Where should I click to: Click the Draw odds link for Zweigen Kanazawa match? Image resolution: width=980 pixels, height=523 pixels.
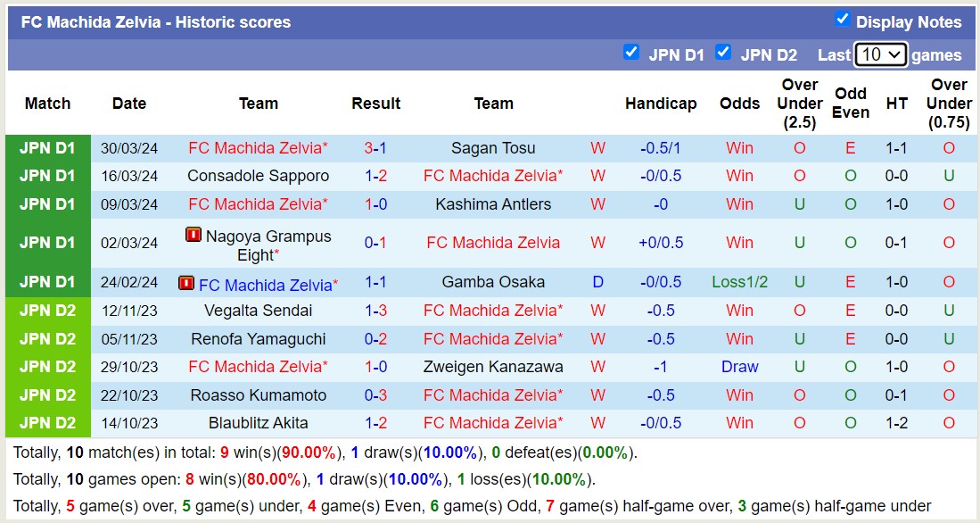[739, 366]
